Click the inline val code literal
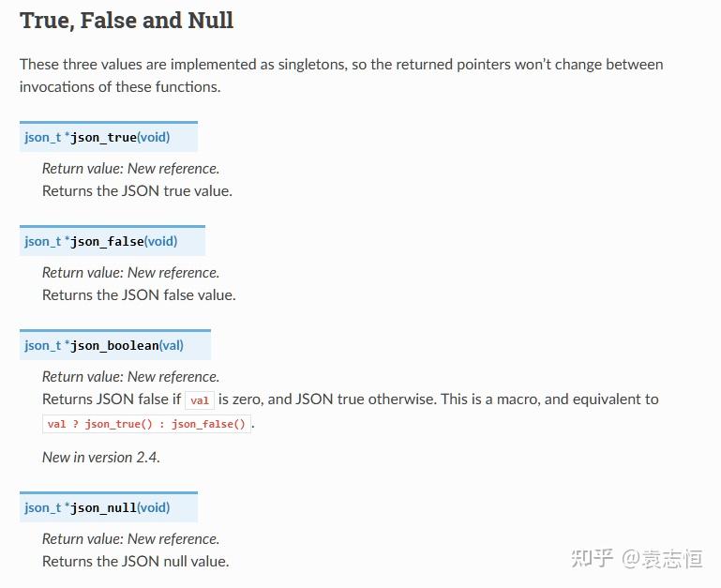721x588 pixels. point(200,400)
